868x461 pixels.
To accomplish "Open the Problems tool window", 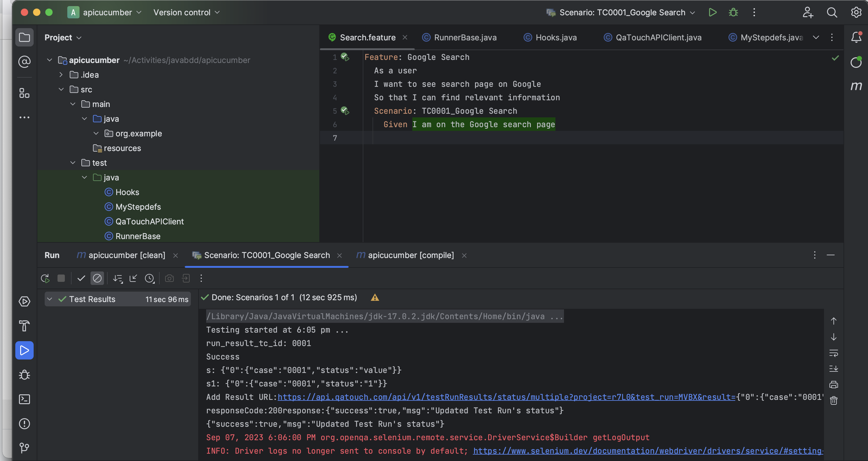I will click(x=24, y=424).
